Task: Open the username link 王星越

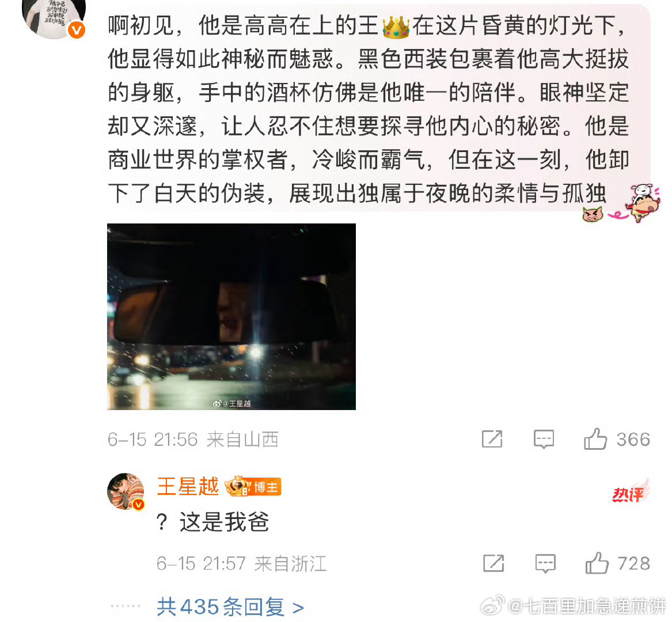Action: tap(188, 487)
